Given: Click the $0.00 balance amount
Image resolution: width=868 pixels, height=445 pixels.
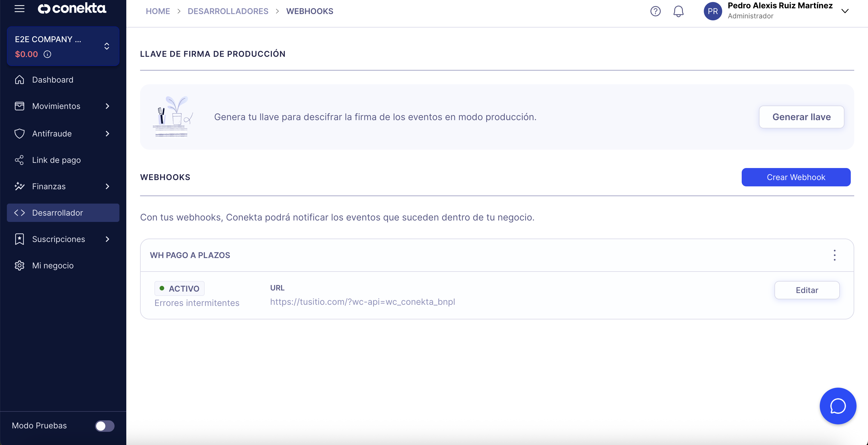Looking at the screenshot, I should click(26, 54).
